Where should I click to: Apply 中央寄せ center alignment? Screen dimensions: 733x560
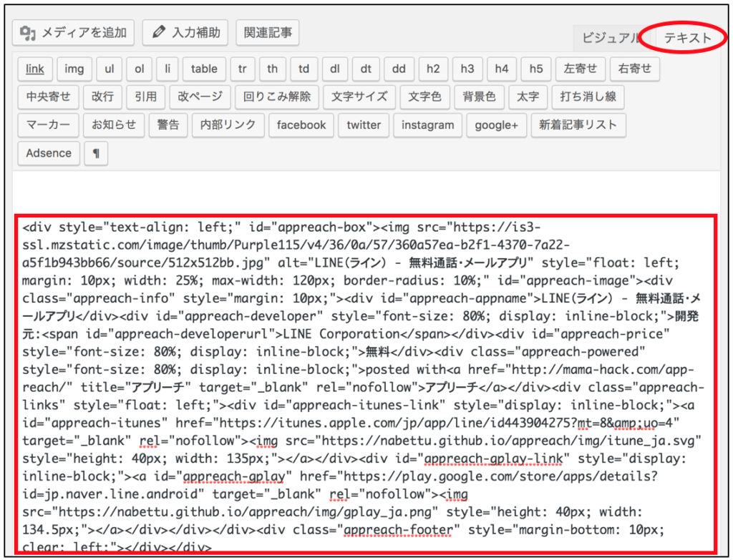pos(48,97)
